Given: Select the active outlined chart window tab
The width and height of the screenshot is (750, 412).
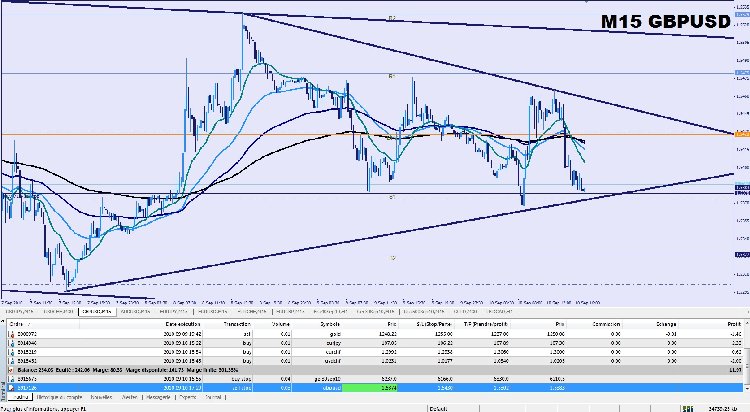Looking at the screenshot, I should click(97, 312).
